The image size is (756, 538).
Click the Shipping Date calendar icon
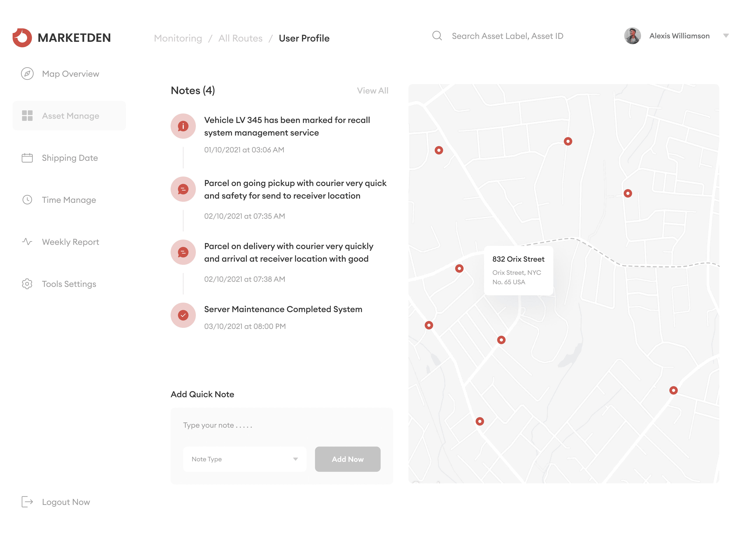click(27, 158)
